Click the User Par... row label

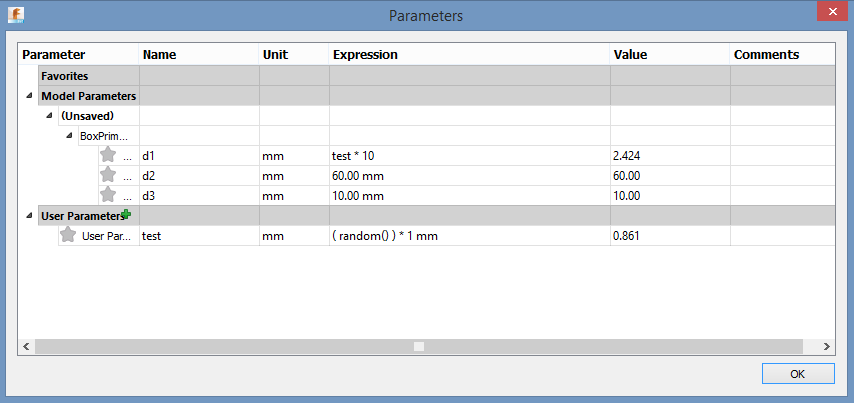pyautogui.click(x=106, y=236)
